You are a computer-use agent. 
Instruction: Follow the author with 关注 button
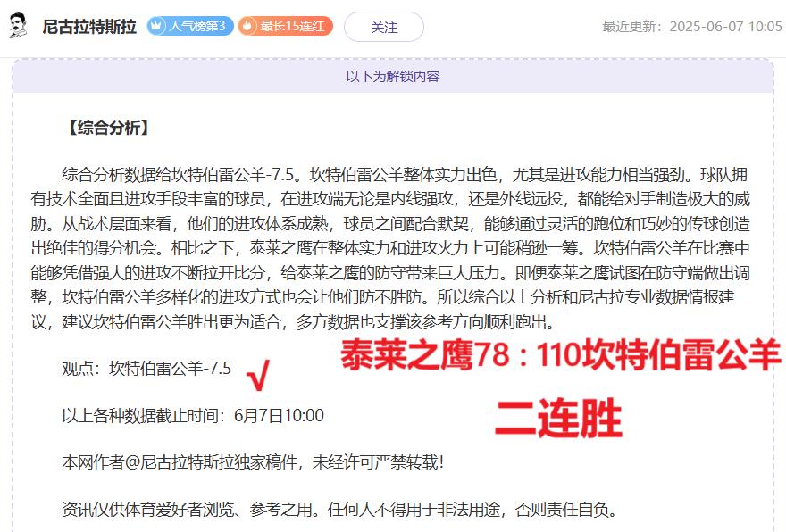(384, 27)
